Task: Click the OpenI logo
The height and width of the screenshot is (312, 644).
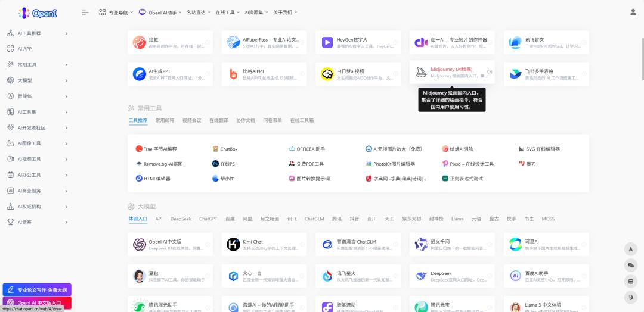Action: coord(38,13)
